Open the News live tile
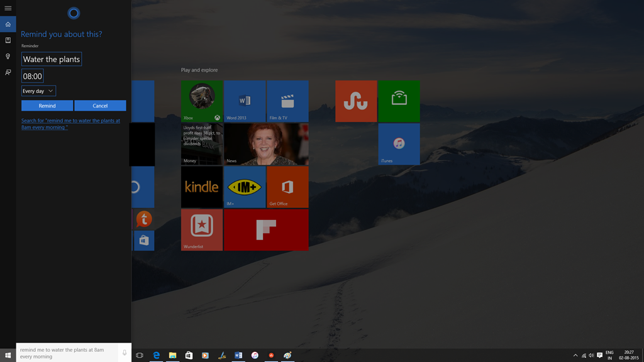The height and width of the screenshot is (362, 644). click(x=266, y=144)
